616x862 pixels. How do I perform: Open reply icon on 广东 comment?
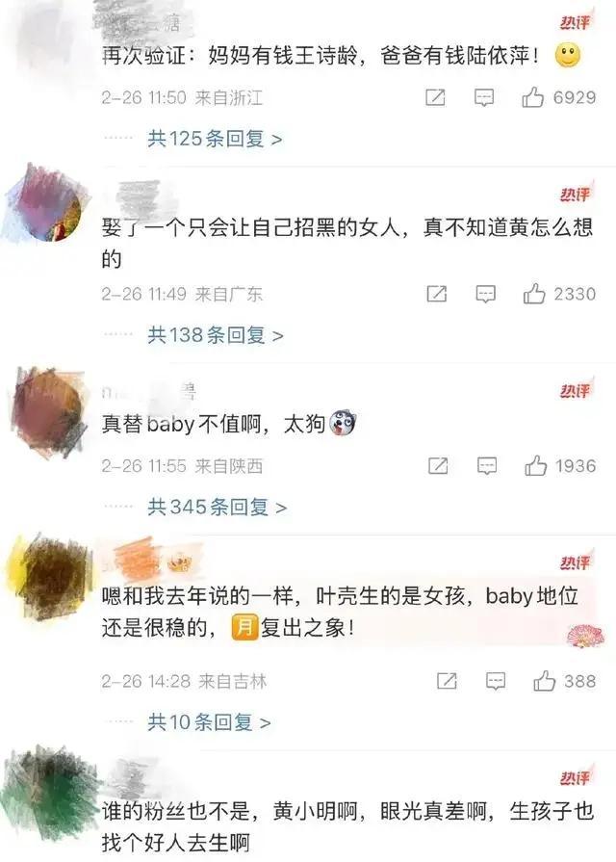(x=485, y=294)
